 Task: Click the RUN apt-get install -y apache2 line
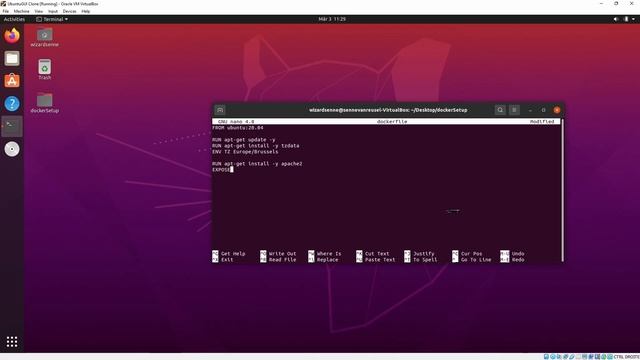257,164
